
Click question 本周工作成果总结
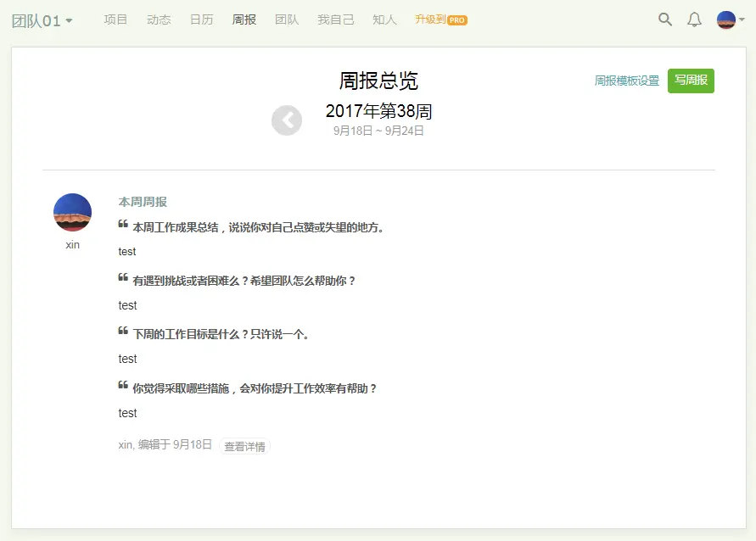pos(259,227)
